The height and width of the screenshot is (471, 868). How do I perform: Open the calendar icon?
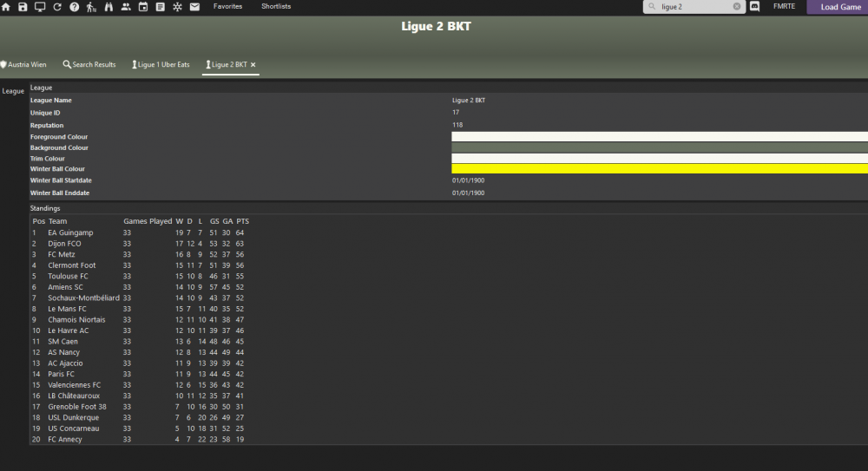pos(143,7)
